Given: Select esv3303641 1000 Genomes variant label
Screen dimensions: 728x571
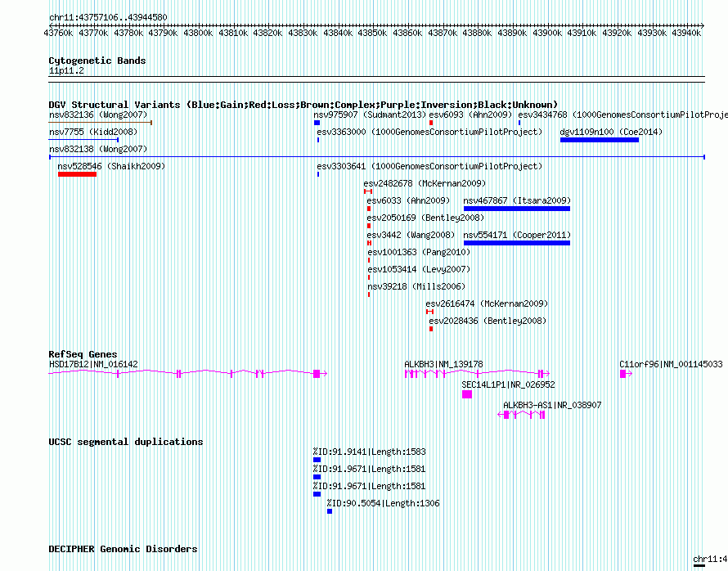Looking at the screenshot, I should coord(429,166).
